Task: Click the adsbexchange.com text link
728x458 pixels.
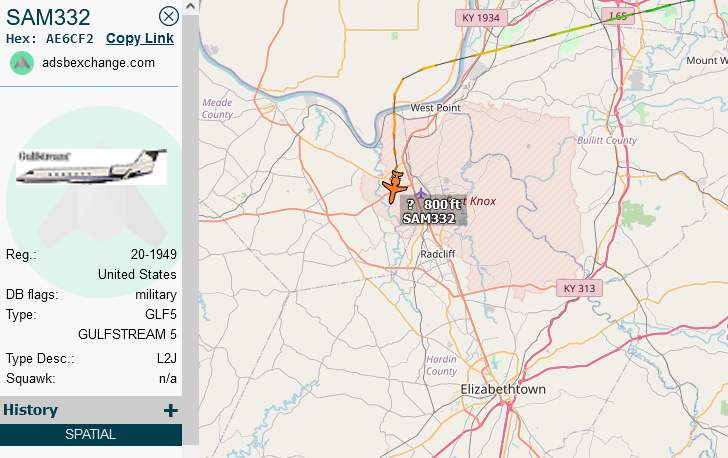Action: pos(98,63)
